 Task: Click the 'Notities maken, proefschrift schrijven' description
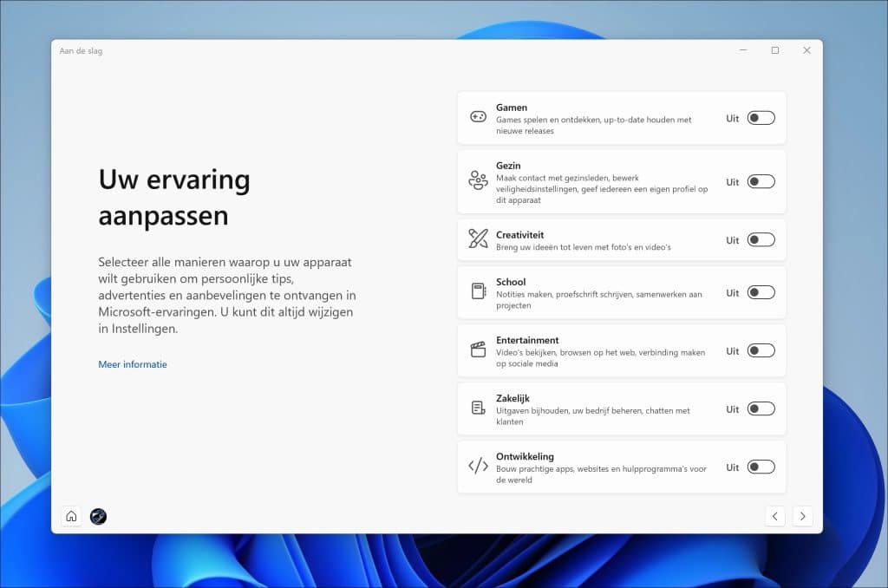(598, 300)
